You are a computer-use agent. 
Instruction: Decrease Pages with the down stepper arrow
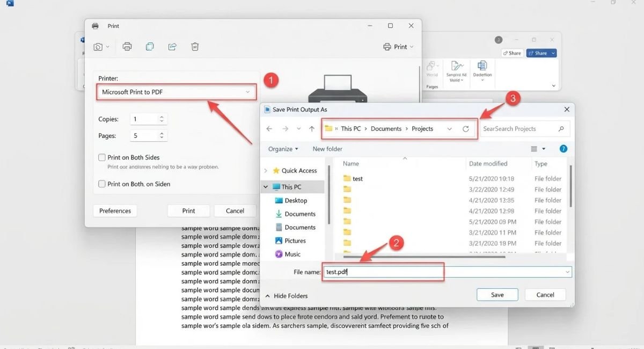(x=163, y=139)
